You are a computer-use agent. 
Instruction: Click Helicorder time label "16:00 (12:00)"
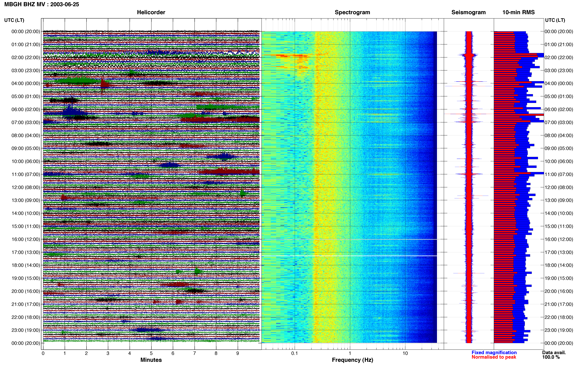click(26, 239)
